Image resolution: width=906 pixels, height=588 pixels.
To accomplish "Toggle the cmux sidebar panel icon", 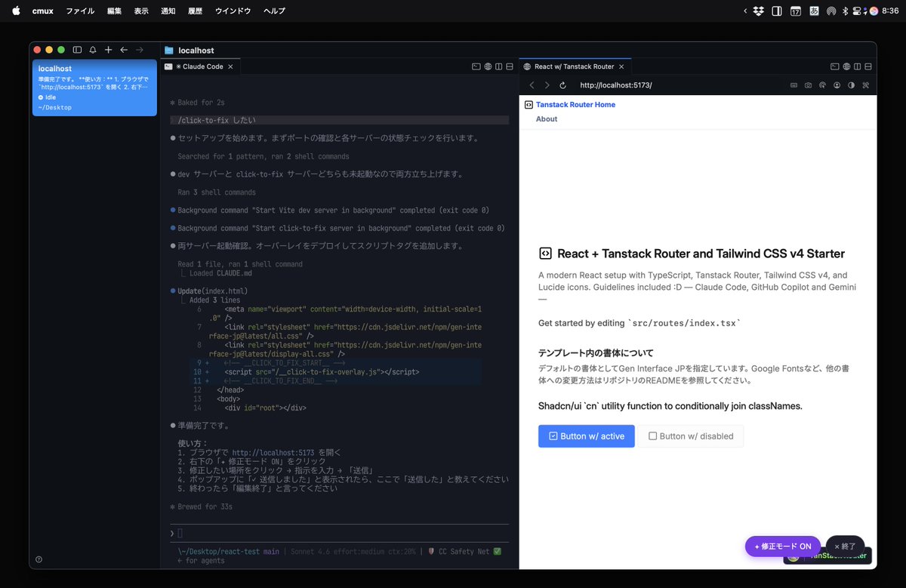I will tap(77, 50).
